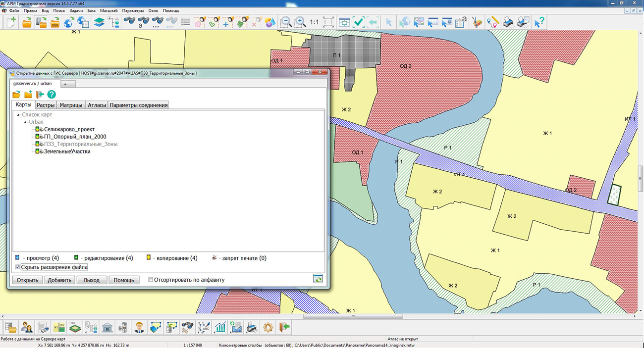Click the 'Добавить' button

(59, 280)
